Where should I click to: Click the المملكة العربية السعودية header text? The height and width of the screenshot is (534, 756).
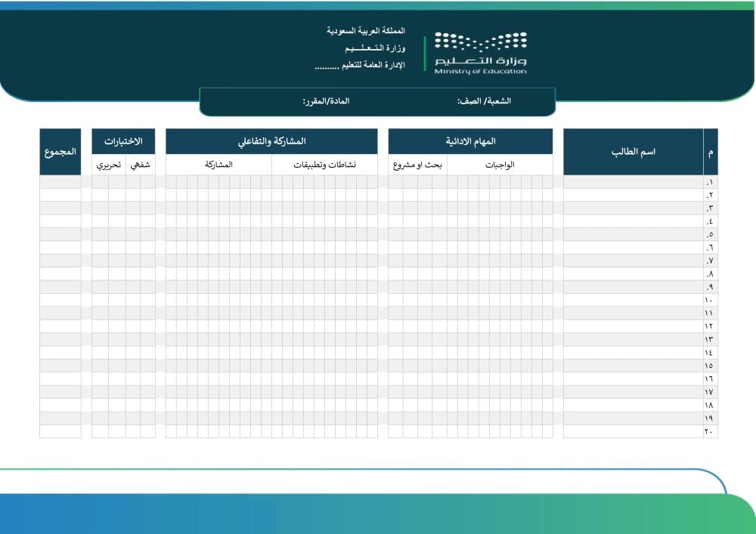point(366,31)
